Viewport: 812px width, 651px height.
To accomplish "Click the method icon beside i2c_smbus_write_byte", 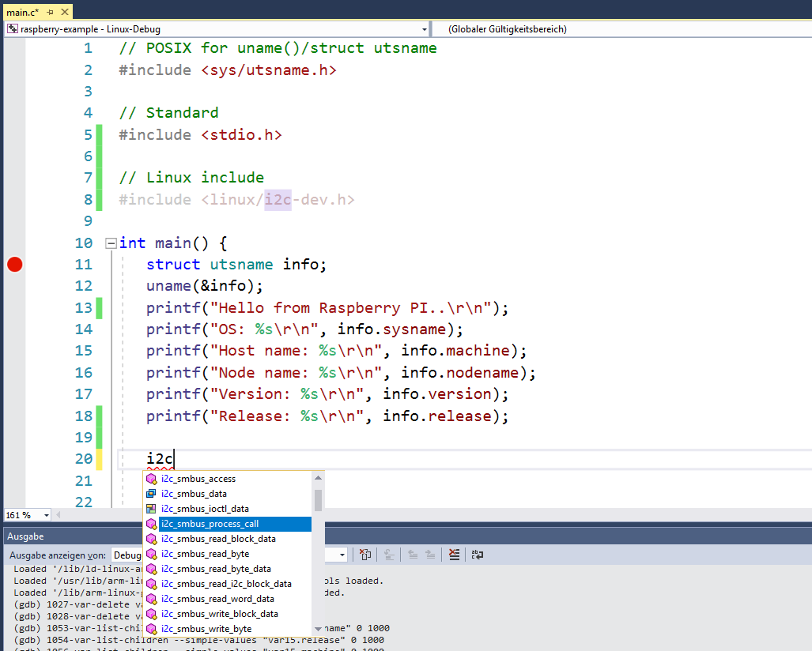I will (x=151, y=628).
